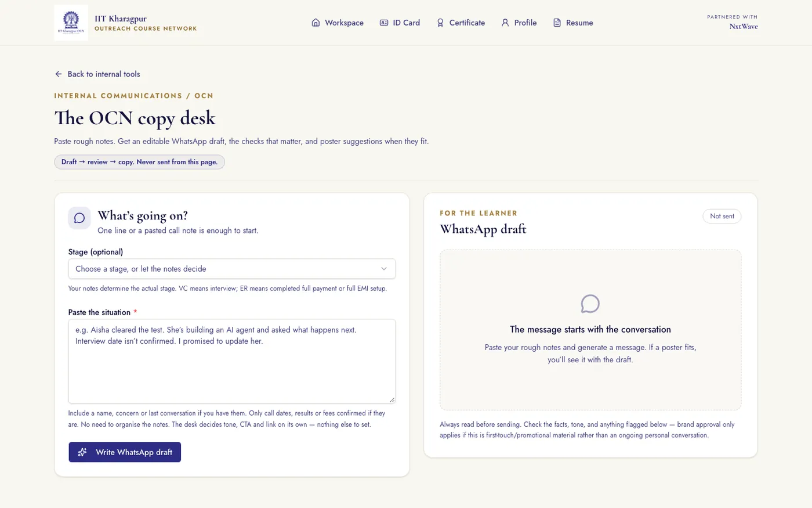Click Back to internal tools link
Viewport: 812px width, 508px height.
click(x=97, y=74)
